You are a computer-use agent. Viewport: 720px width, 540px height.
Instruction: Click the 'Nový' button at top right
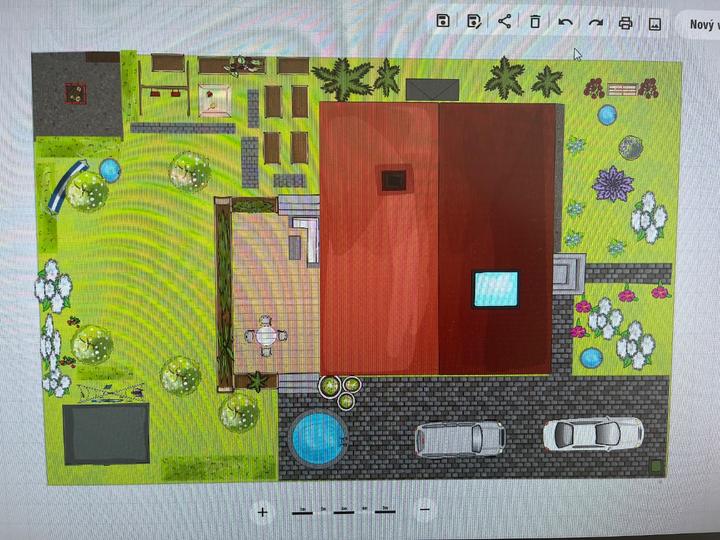click(x=700, y=23)
